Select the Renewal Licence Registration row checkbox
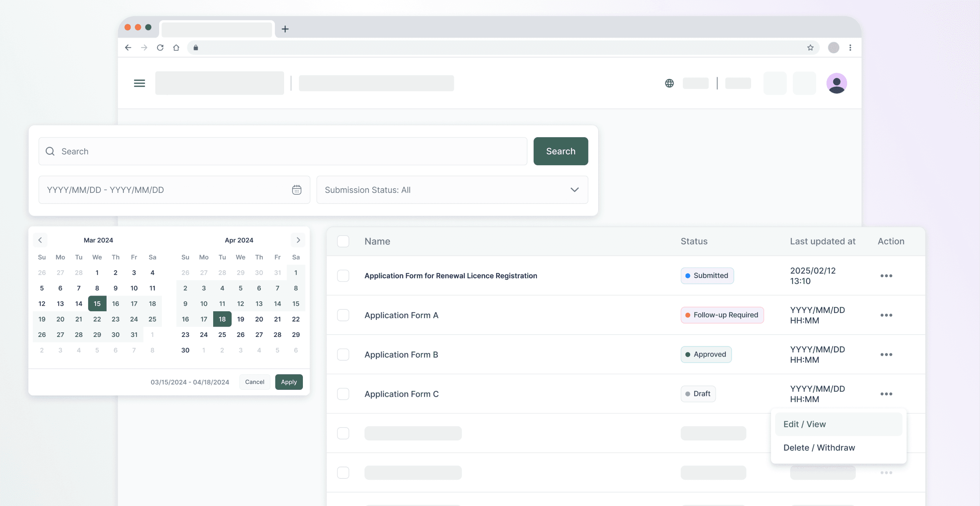The image size is (980, 506). click(343, 276)
